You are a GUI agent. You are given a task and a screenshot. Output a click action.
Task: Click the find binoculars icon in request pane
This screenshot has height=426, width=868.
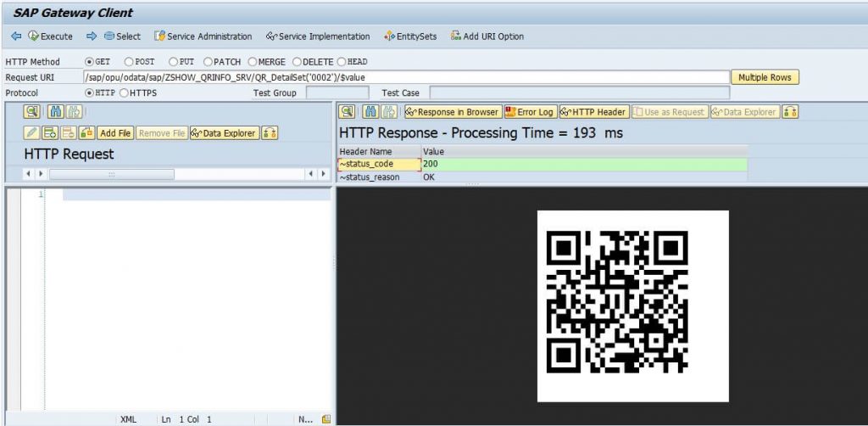[x=55, y=112]
